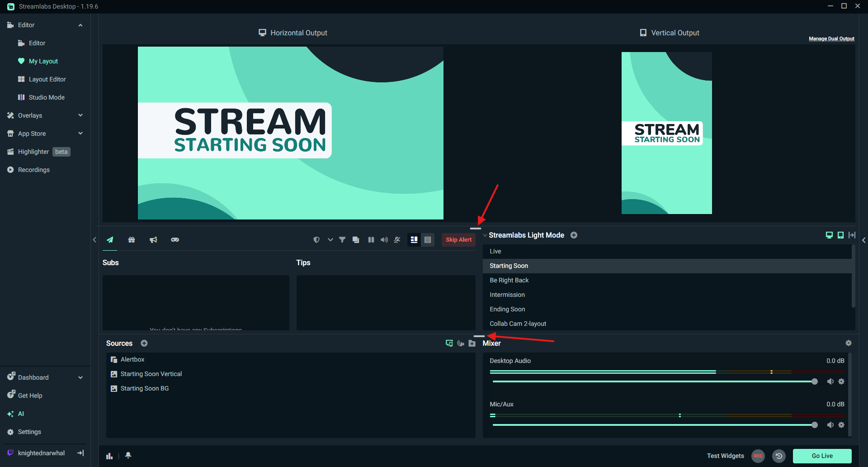Click the shield moderation icon
The height and width of the screenshot is (467, 868).
(x=316, y=239)
